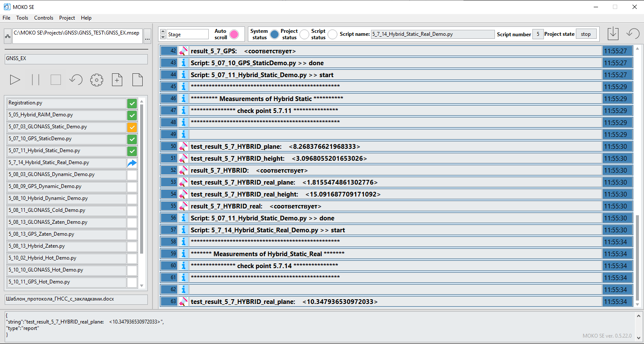Open the Controls menu
Viewport: 644px width, 344px height.
pyautogui.click(x=44, y=18)
